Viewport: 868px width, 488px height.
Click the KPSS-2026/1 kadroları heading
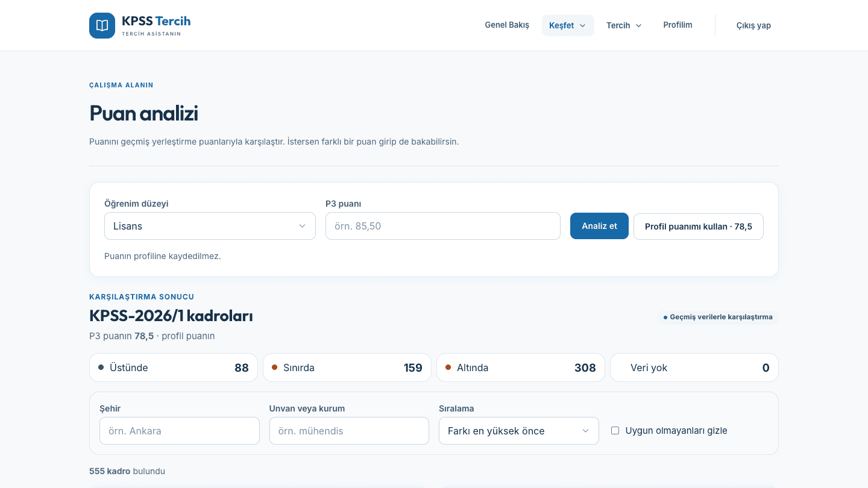(x=171, y=316)
